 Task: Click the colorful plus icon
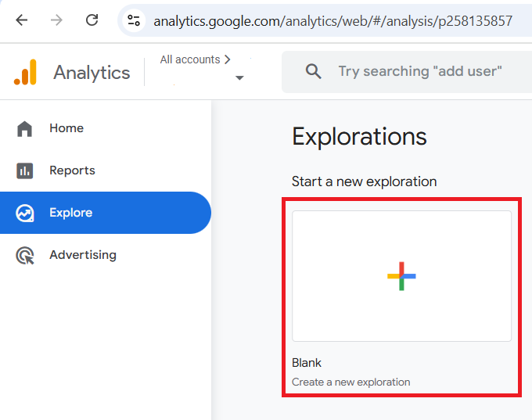point(401,276)
